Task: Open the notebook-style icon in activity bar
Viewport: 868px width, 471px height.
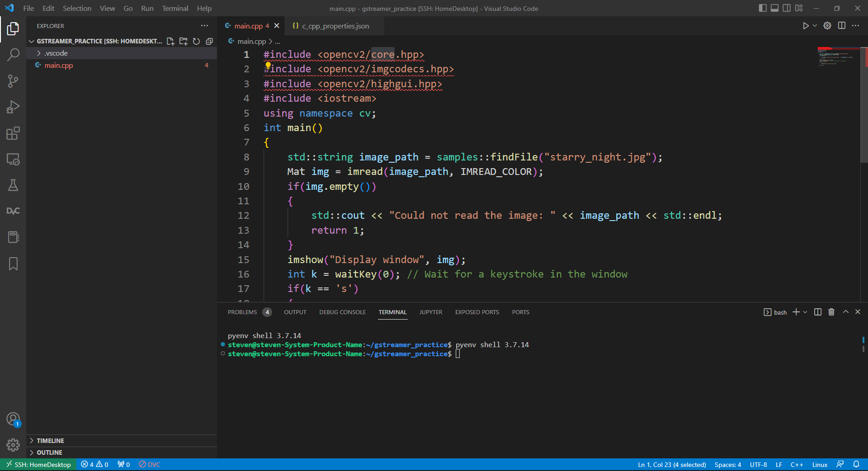Action: click(x=13, y=237)
